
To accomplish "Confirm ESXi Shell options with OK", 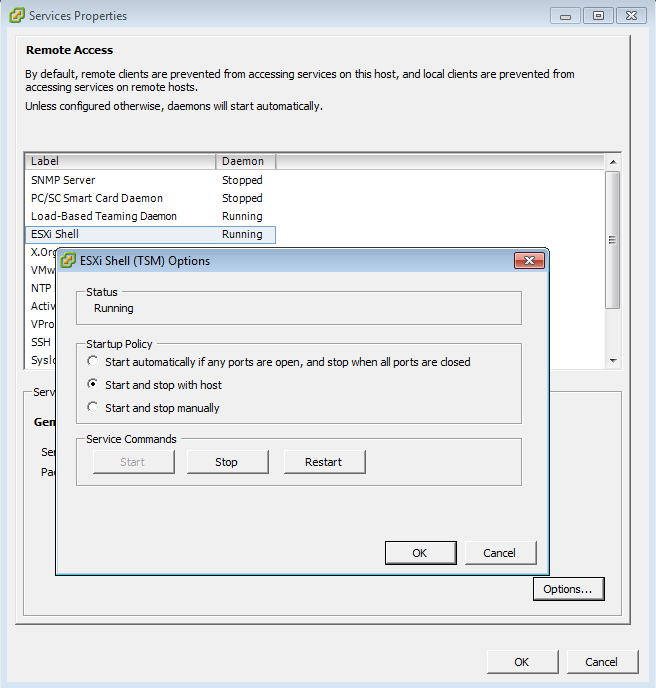I will click(420, 553).
